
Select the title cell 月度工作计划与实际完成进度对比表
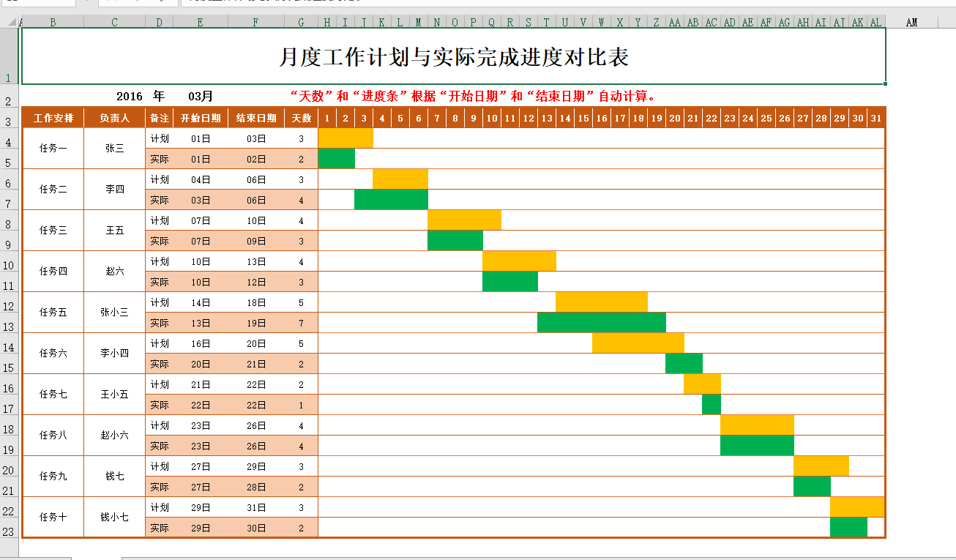[x=454, y=56]
